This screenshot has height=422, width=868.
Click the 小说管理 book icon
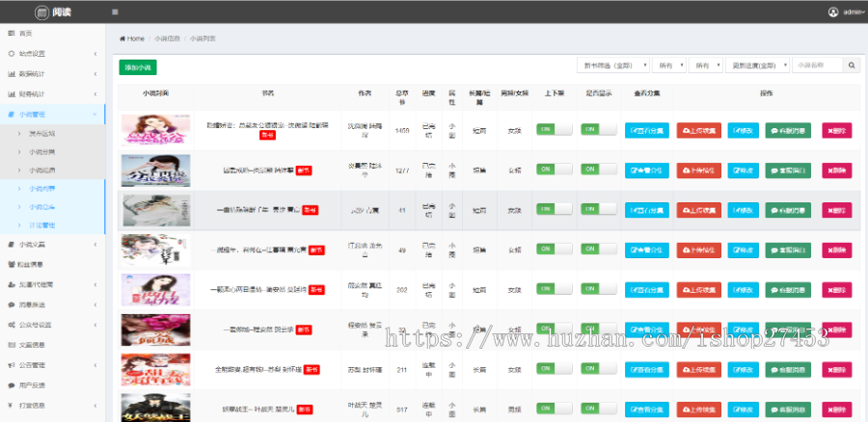[x=11, y=115]
